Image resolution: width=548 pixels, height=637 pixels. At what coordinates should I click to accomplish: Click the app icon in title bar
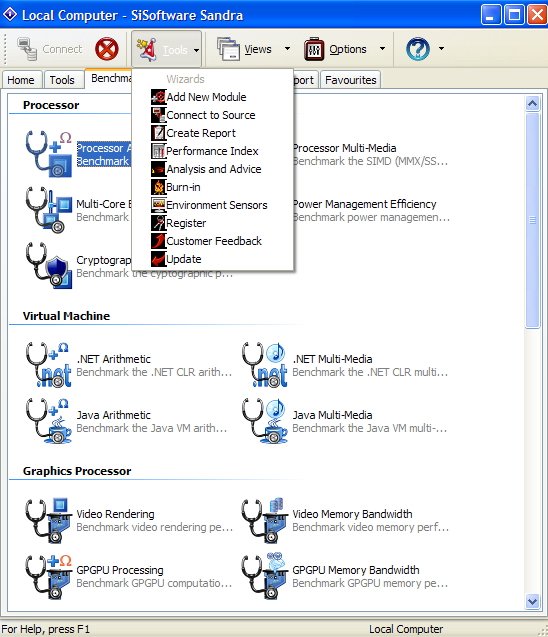10,15
